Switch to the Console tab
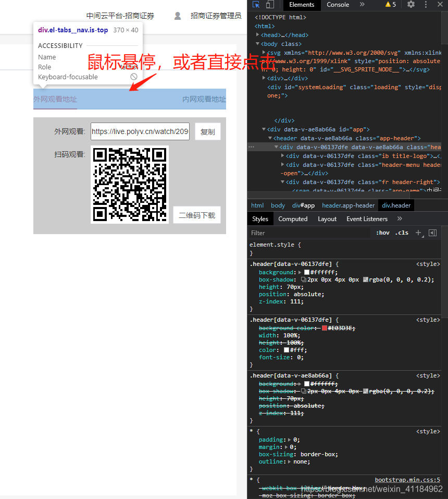448x499 pixels. (338, 5)
